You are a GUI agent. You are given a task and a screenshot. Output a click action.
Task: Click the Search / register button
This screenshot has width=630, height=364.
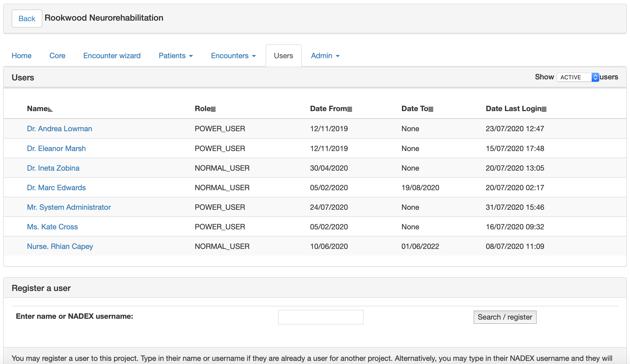tap(505, 317)
